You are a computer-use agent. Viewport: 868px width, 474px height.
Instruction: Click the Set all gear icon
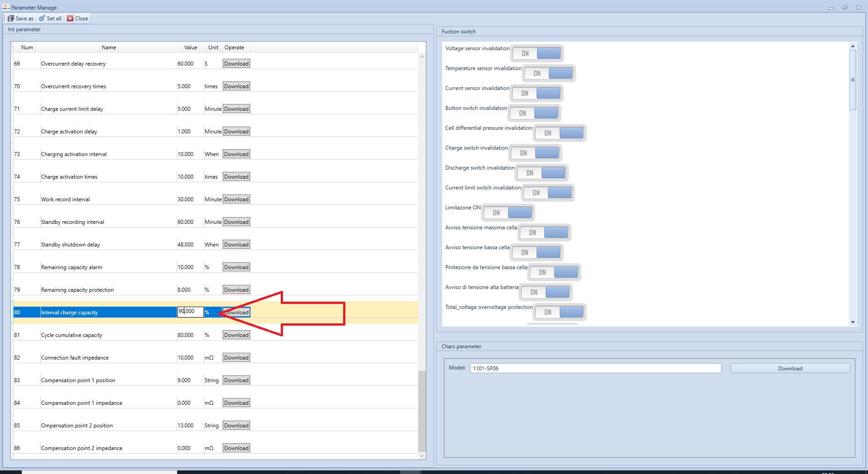click(42, 19)
